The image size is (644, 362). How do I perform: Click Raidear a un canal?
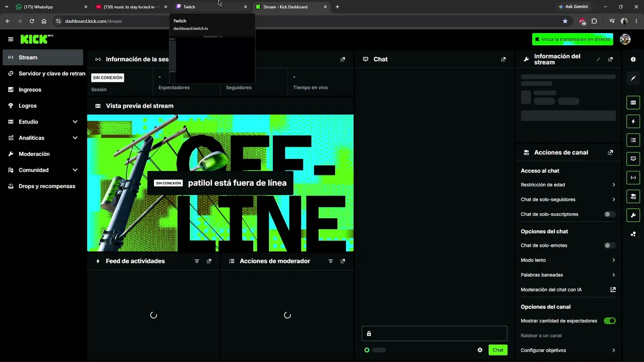[x=541, y=335]
